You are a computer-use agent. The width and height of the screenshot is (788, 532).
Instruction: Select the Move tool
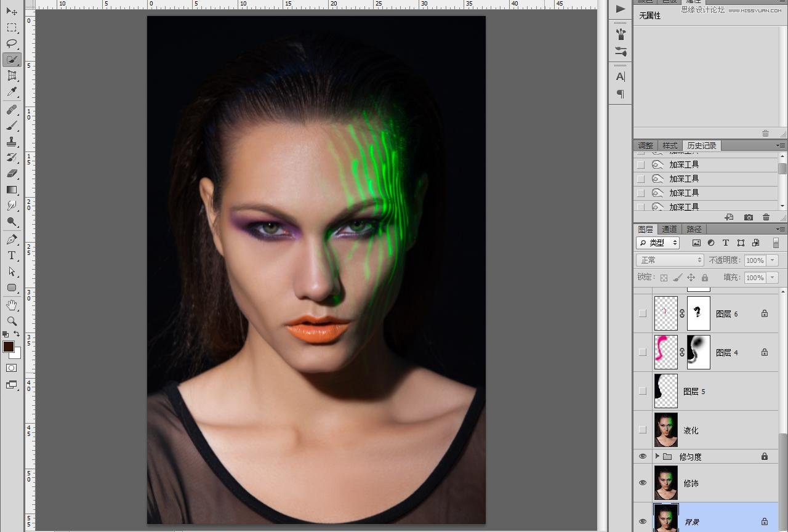pos(12,12)
